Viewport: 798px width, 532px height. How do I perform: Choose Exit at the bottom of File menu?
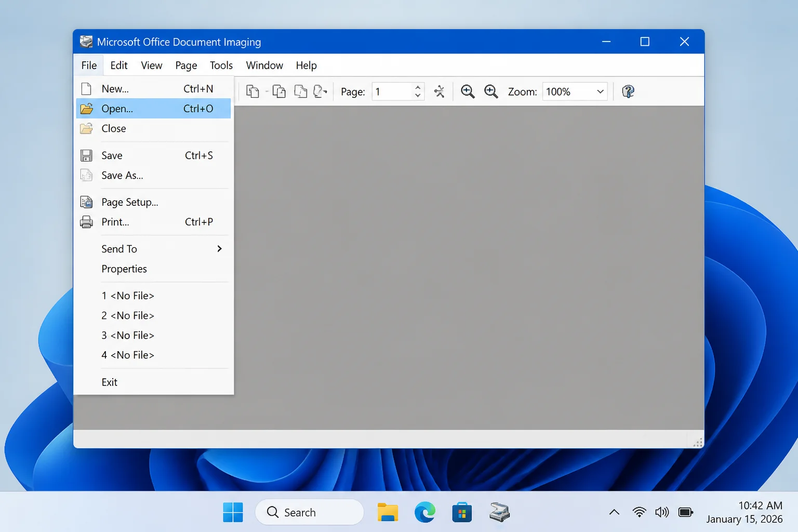click(x=153, y=382)
